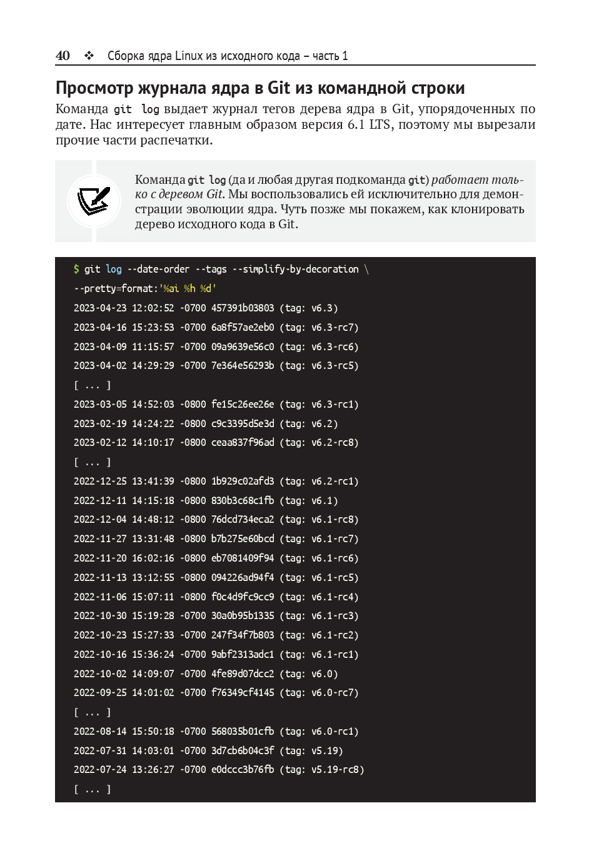
Task: Select the log line tagged v6.3-rc7
Action: tap(216, 327)
